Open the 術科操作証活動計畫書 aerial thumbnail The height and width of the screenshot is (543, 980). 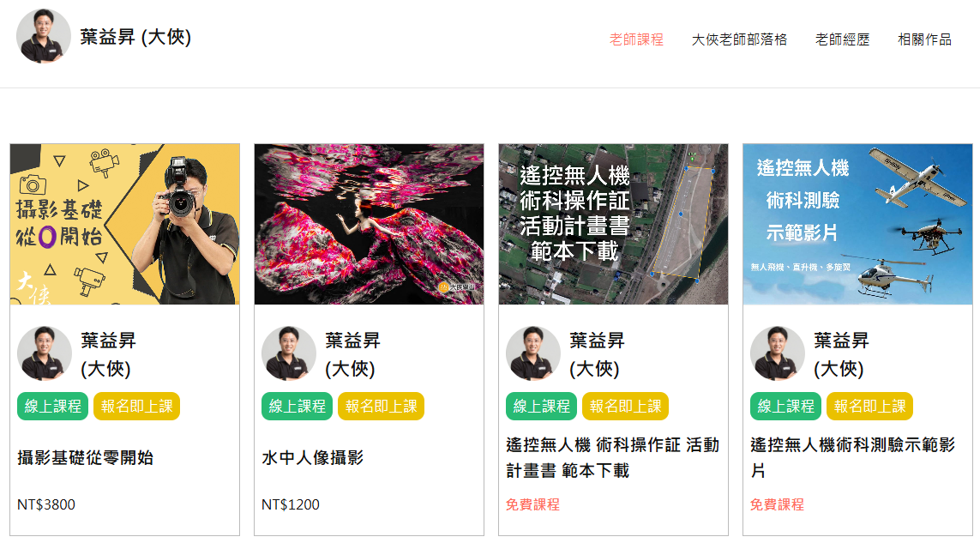(613, 224)
